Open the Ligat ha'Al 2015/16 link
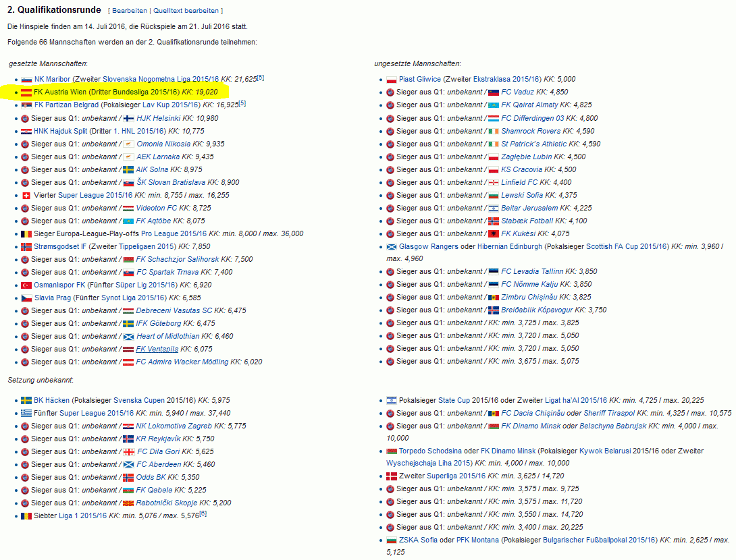The image size is (736, 560). (x=576, y=401)
